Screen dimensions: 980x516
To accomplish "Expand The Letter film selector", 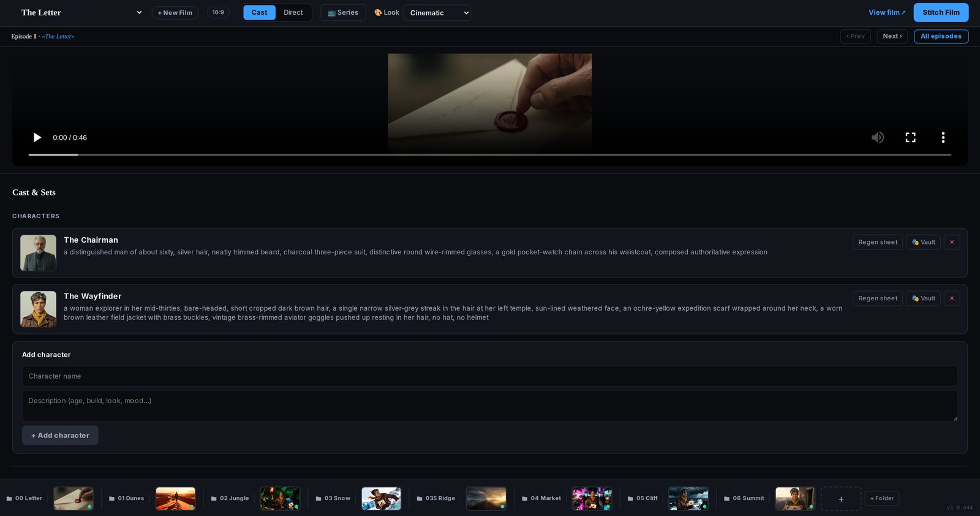I will [x=81, y=12].
